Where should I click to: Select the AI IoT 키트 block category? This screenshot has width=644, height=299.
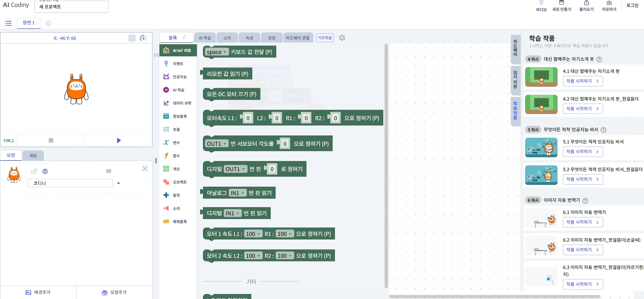point(178,51)
